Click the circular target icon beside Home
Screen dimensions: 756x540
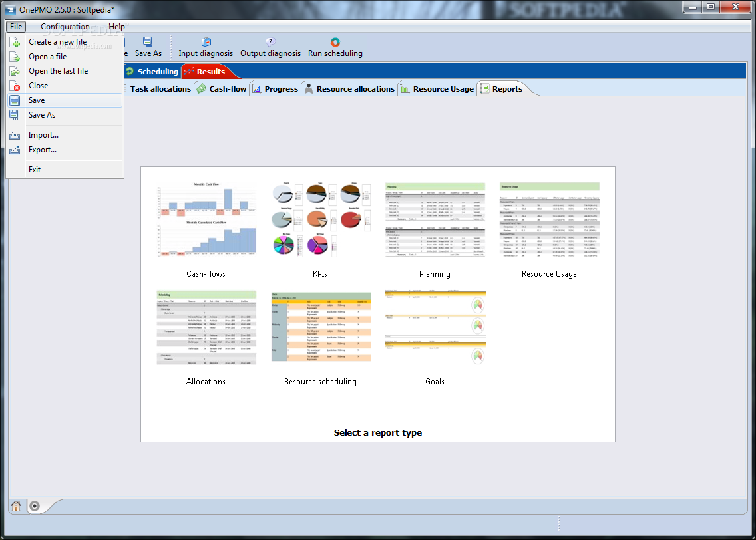[34, 506]
